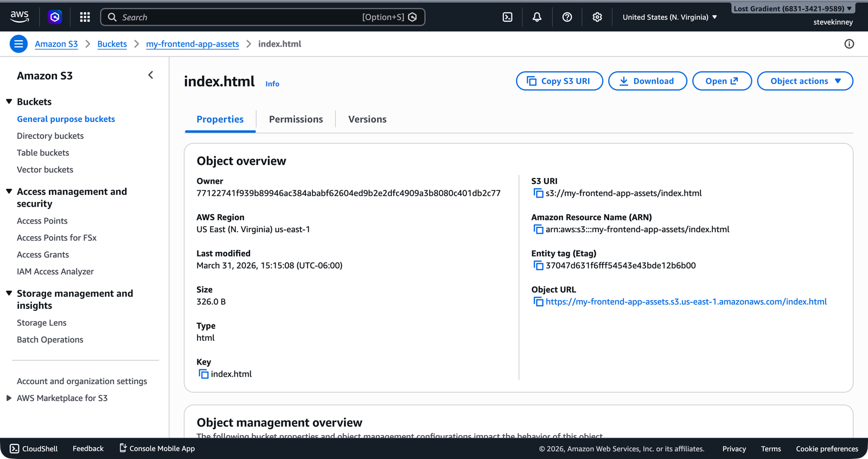The width and height of the screenshot is (868, 459).
Task: Select Directory buckets
Action: coord(50,136)
